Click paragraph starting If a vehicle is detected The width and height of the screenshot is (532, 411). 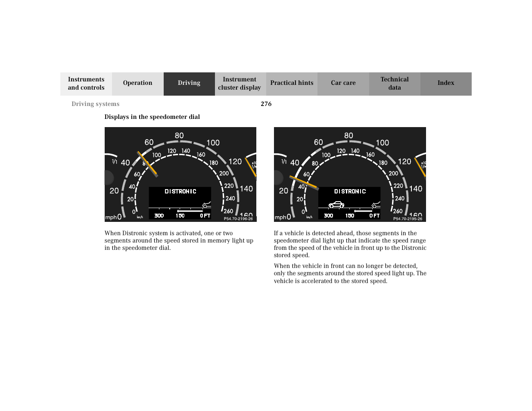(350, 244)
